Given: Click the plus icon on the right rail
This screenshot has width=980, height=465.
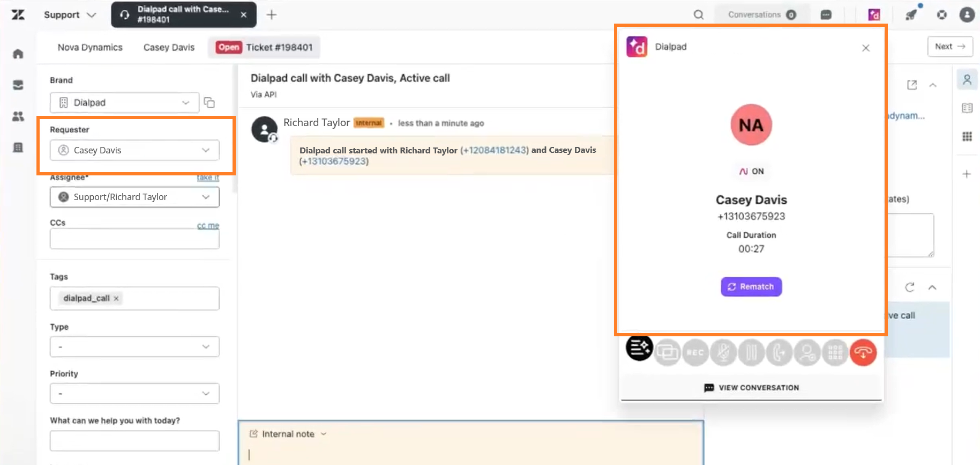Looking at the screenshot, I should [x=967, y=174].
